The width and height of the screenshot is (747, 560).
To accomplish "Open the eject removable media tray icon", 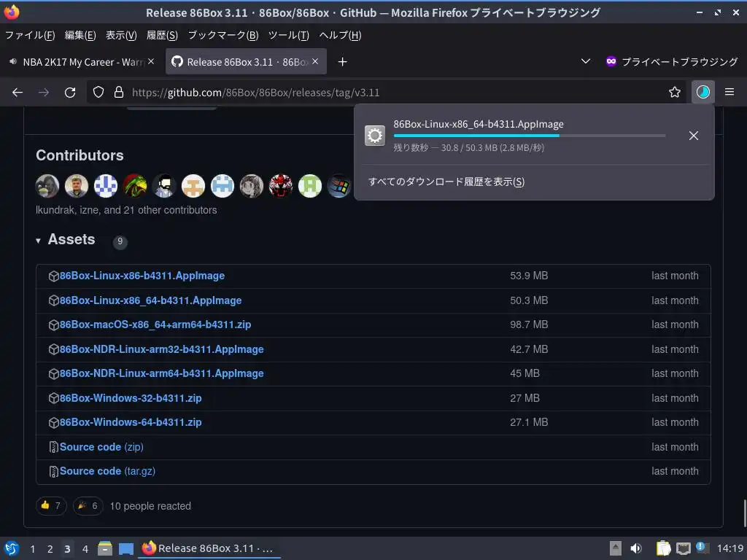I will [616, 548].
